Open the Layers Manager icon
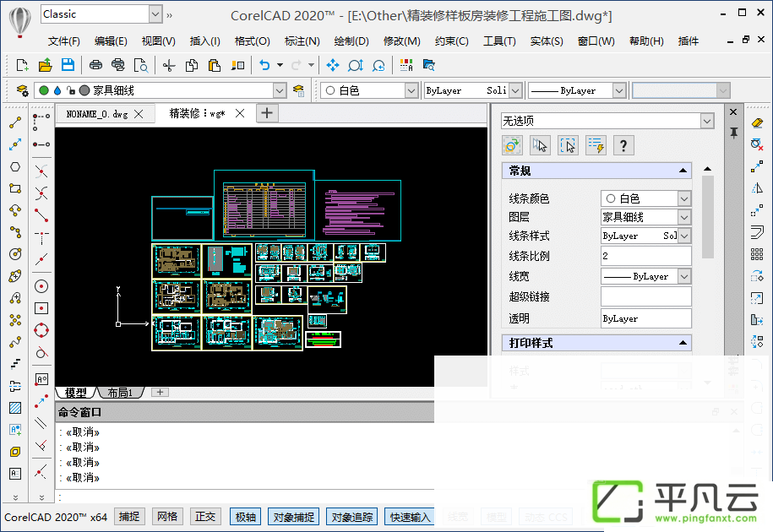This screenshot has width=773, height=532. pos(22,90)
